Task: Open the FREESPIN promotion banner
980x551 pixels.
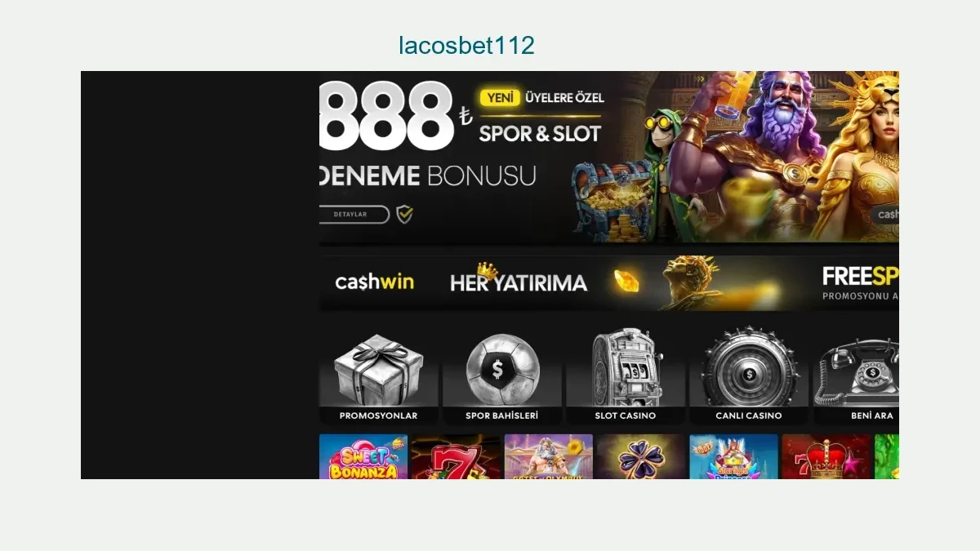Action: click(x=860, y=282)
